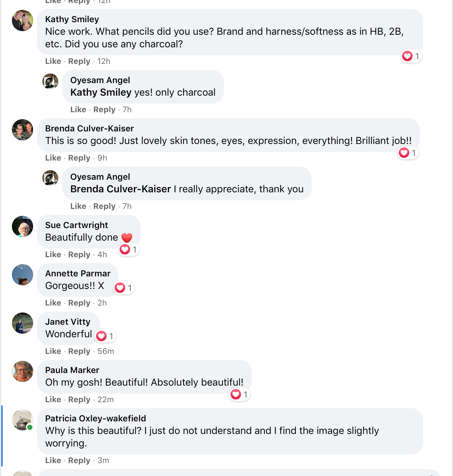Open heart reaction on Annette Parmar's comment
This screenshot has width=453, height=476.
[124, 288]
